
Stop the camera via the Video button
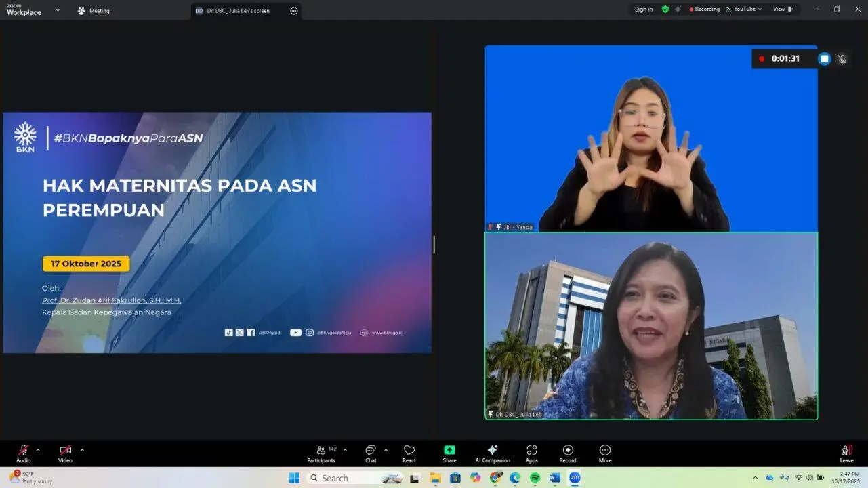pos(64,453)
